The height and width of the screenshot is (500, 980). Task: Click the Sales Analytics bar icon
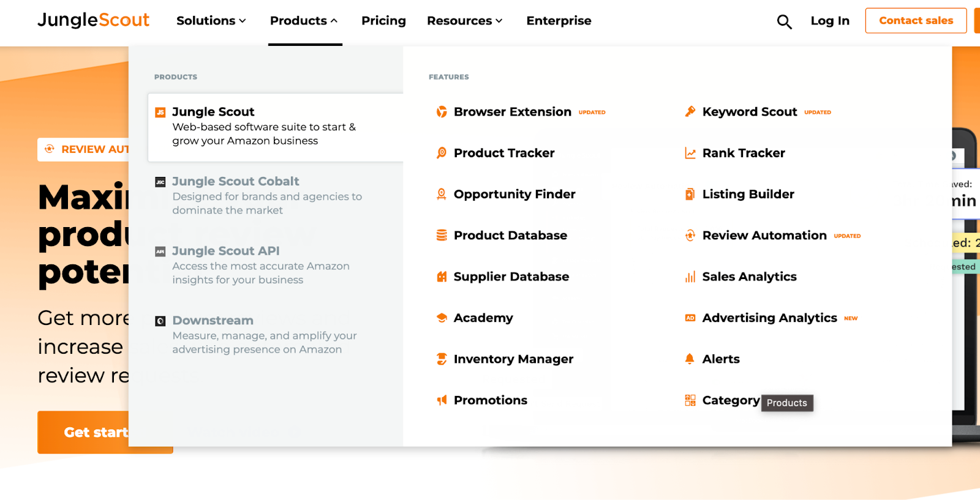690,277
